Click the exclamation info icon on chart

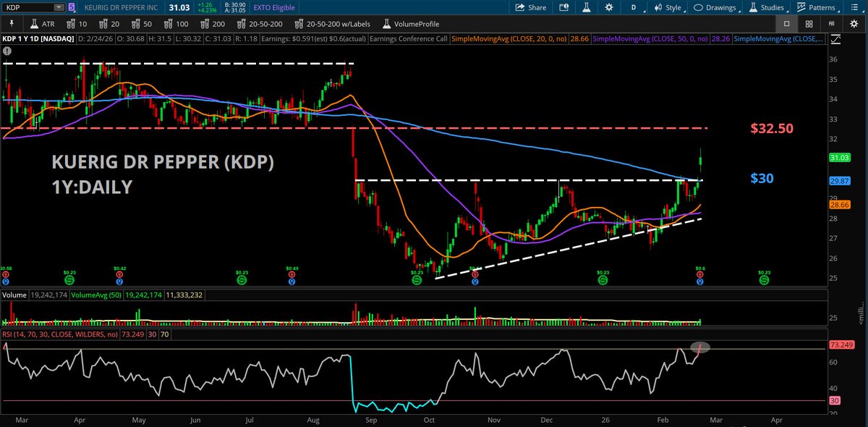coord(7,51)
